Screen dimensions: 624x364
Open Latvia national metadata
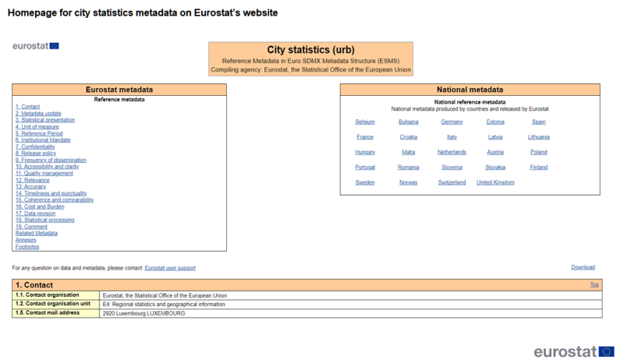(495, 137)
